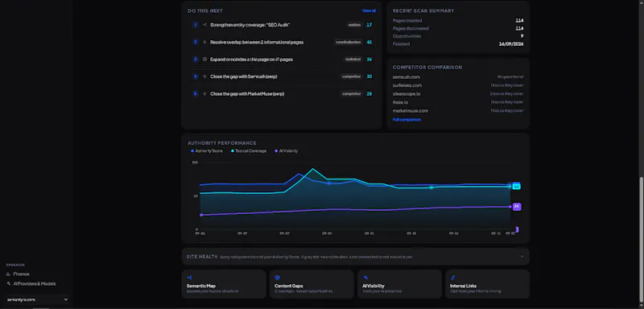Open the Internal Links card
Screen dimensions: 644x309
click(487, 284)
